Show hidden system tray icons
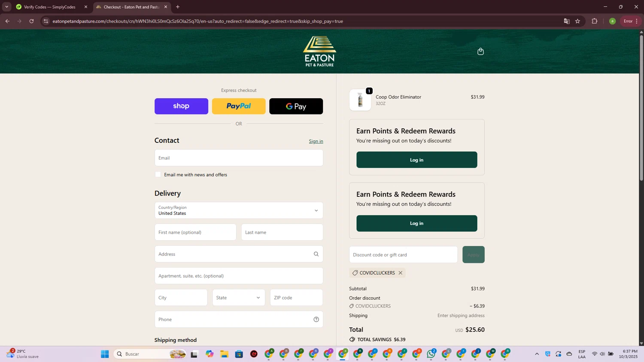 (x=537, y=354)
